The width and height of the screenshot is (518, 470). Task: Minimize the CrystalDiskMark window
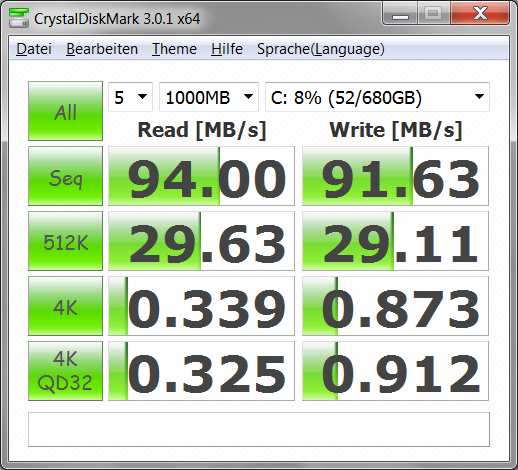[400, 13]
